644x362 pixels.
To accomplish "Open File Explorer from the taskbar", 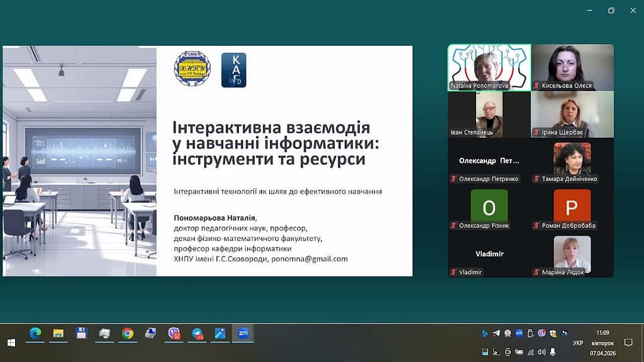I will point(58,334).
